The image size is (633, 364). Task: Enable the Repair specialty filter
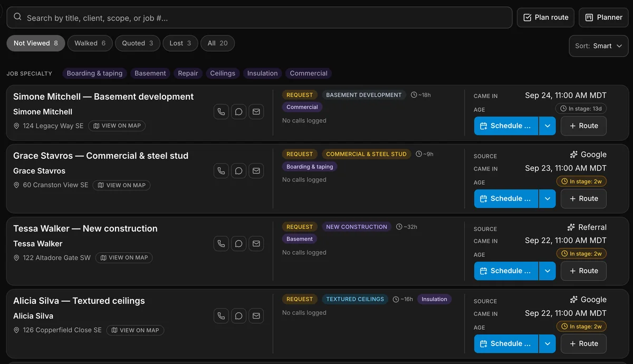click(x=188, y=73)
